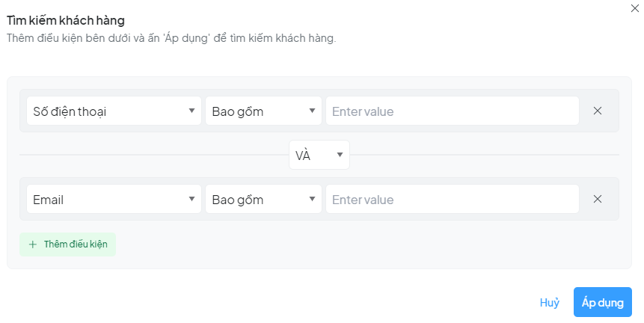
Task: Click the Tìm kiếm khách hàng heading
Action: click(x=66, y=20)
